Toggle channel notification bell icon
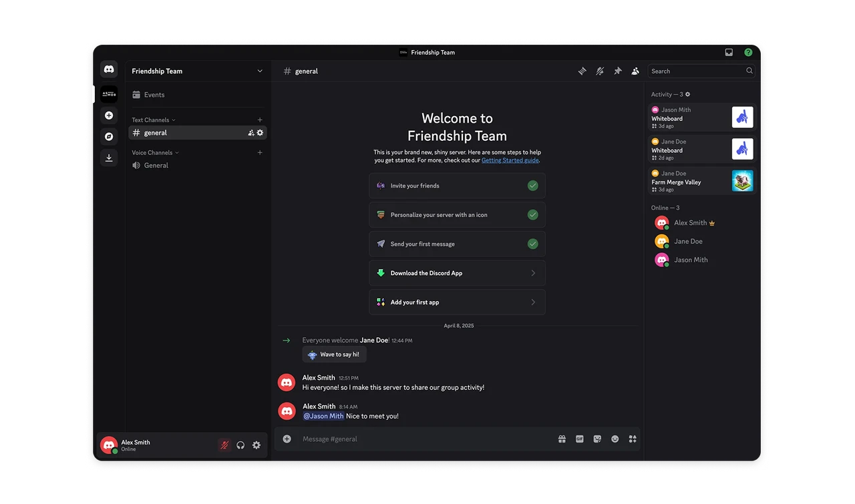 coord(600,71)
